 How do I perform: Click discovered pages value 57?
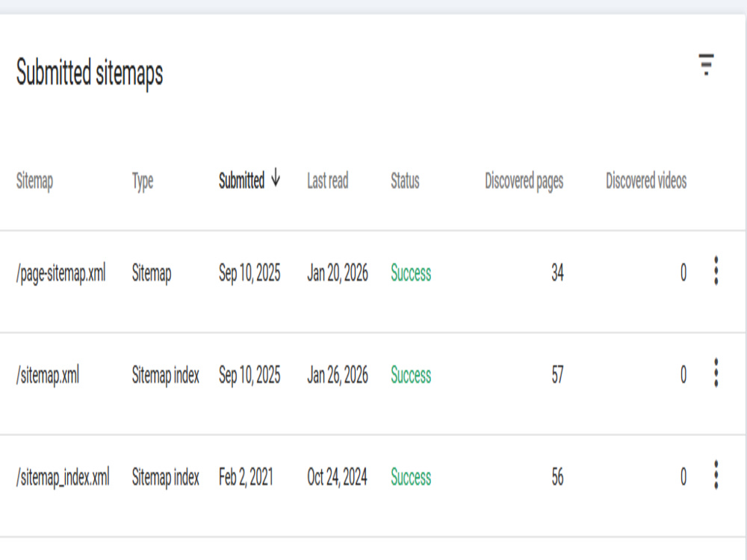pos(557,376)
